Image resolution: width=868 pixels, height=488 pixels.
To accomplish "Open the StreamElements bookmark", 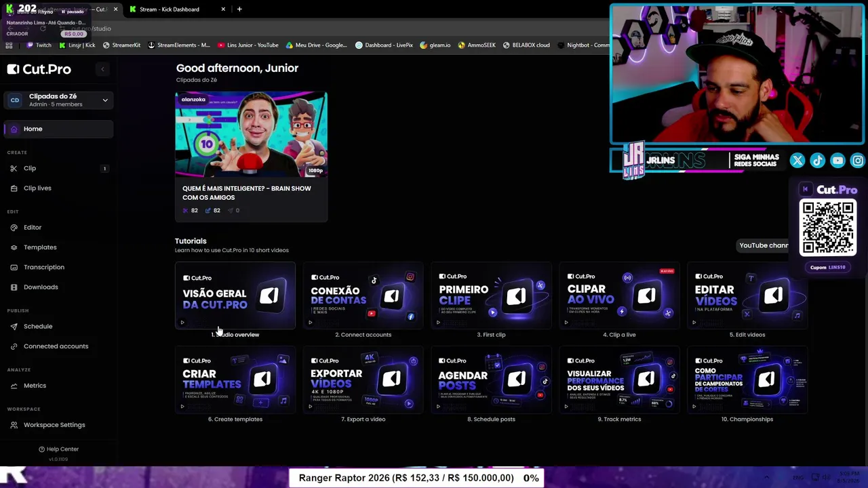I will click(179, 45).
